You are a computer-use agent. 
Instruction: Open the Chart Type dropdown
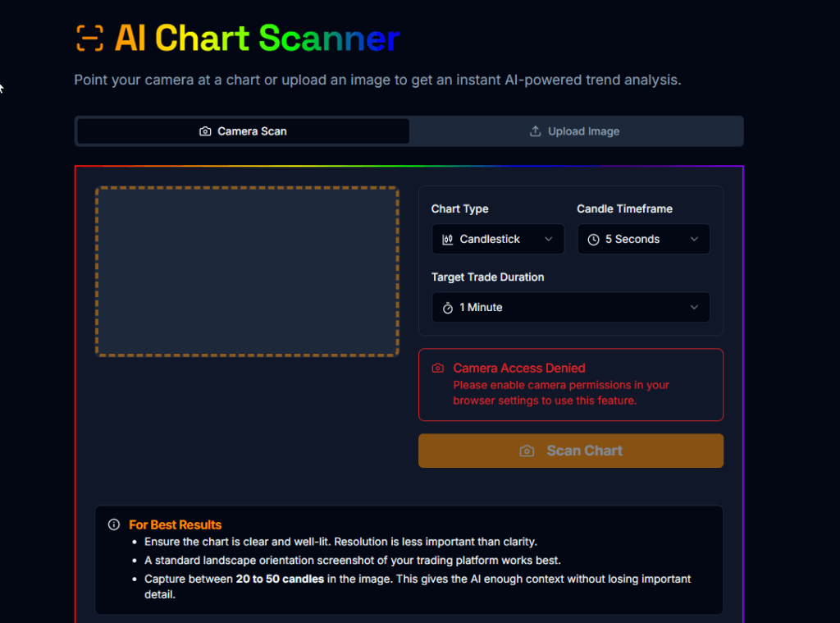(498, 239)
